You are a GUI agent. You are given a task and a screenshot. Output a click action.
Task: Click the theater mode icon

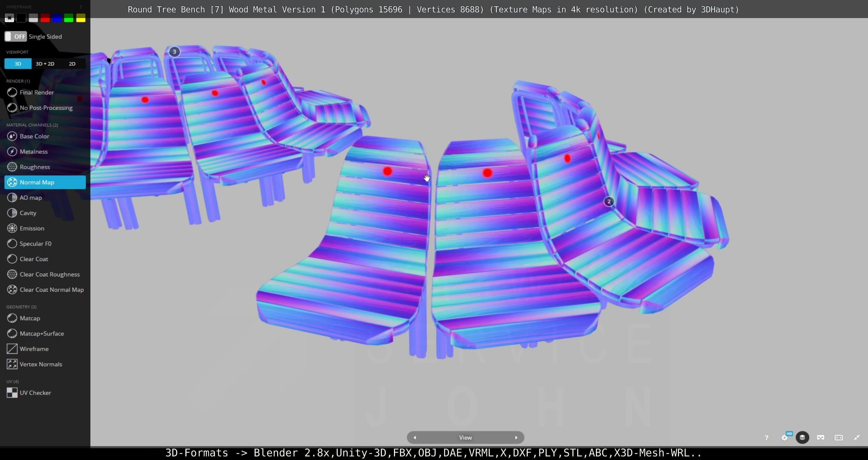pos(839,437)
